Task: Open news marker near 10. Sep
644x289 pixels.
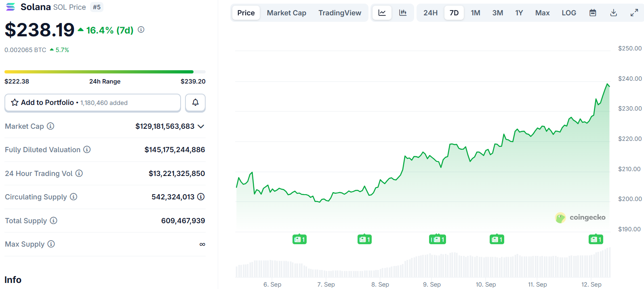Action: 497,239
